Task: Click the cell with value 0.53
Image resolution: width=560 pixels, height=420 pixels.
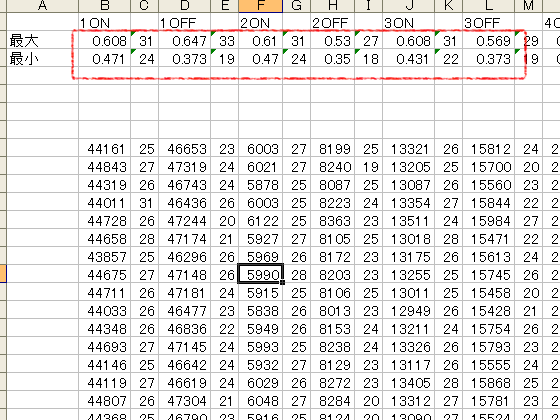Action: (332, 41)
